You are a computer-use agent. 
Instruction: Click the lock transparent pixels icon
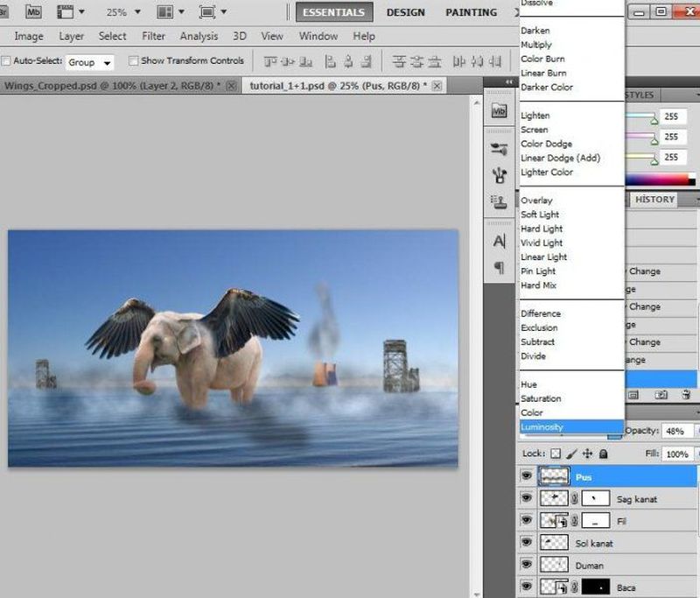coord(554,454)
